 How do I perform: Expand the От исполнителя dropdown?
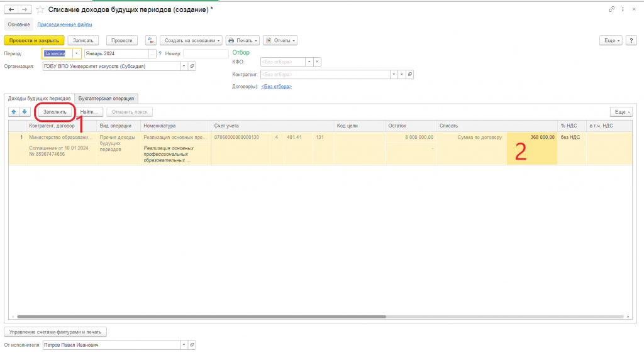click(184, 345)
